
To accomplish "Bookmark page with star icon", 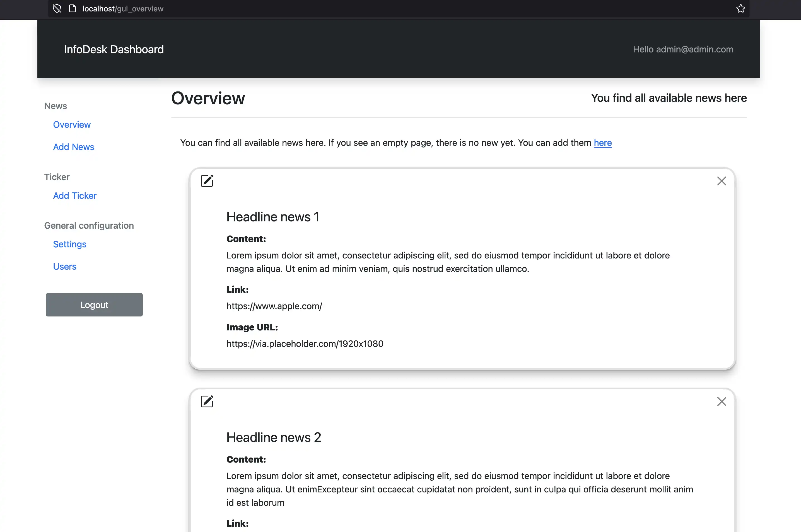I will pos(740,8).
